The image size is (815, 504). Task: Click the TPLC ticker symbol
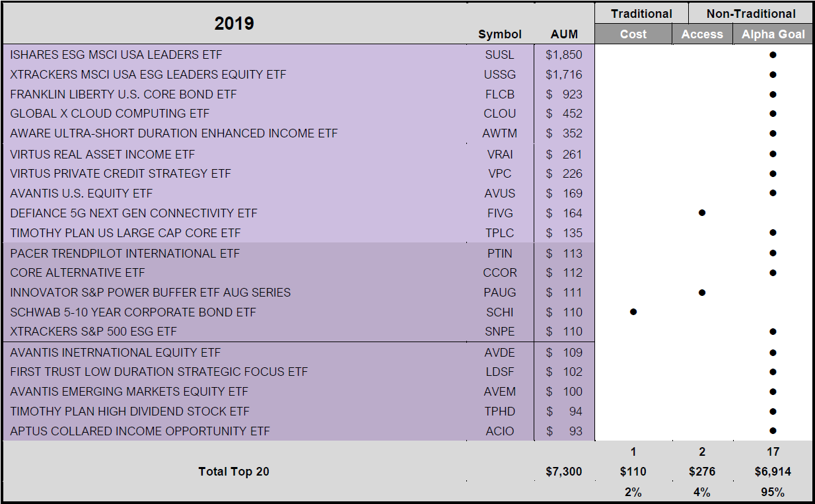point(499,233)
